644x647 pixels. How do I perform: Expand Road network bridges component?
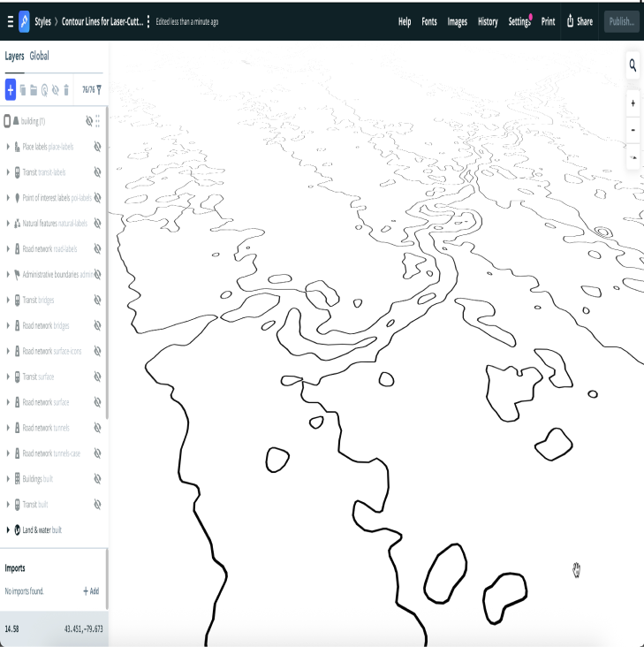pyautogui.click(x=8, y=325)
